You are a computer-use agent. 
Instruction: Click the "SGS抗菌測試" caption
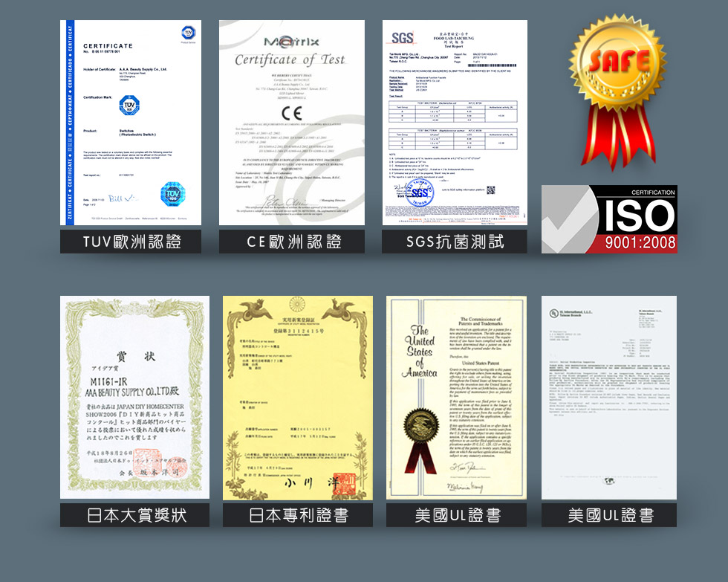[455, 242]
